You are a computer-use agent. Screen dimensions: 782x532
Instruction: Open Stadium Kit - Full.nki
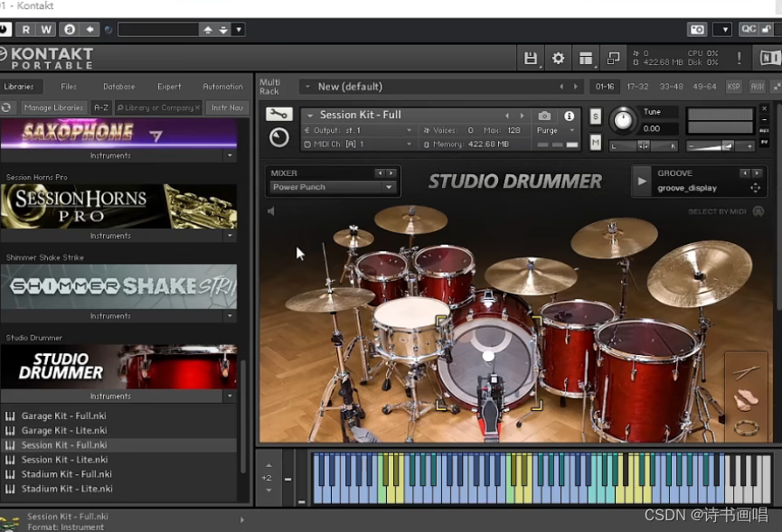click(66, 474)
